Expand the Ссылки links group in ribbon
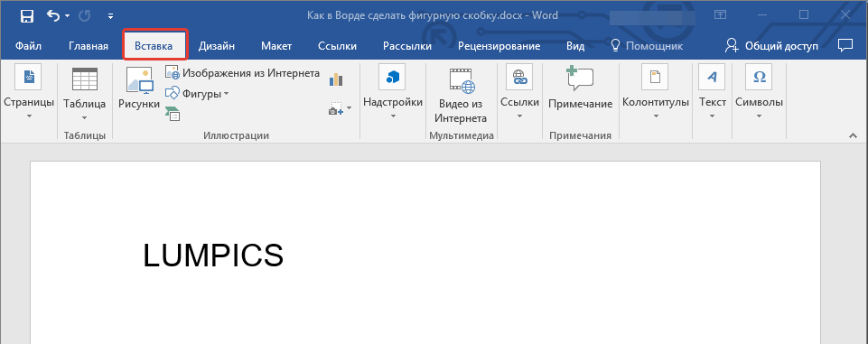The image size is (868, 344). tap(519, 93)
